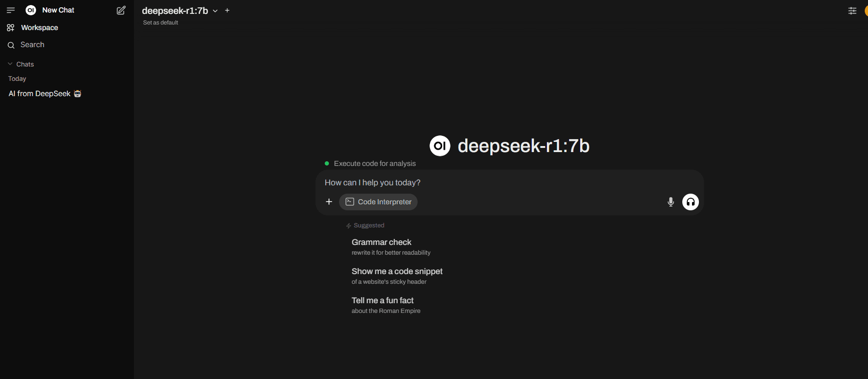Click the large deepseek-r1:7b model logo

440,146
